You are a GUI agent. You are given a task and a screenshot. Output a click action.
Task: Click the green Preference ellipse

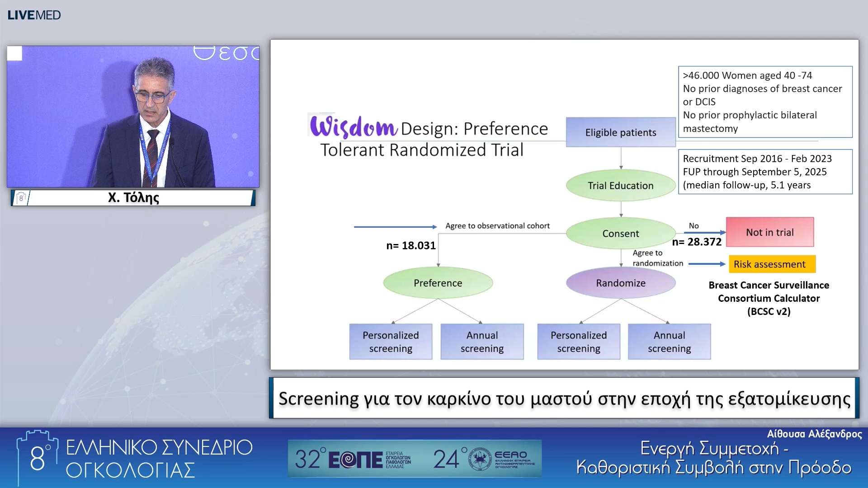(438, 283)
